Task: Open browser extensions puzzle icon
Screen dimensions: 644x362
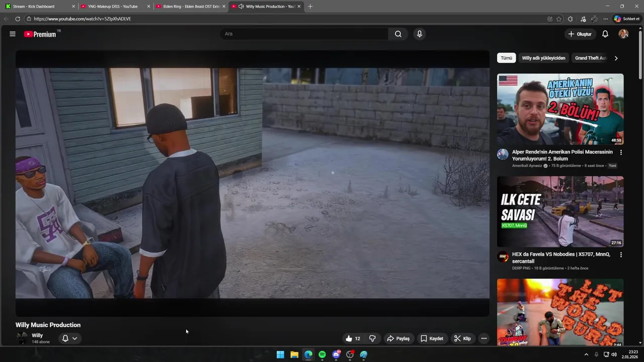Action: pos(570,19)
